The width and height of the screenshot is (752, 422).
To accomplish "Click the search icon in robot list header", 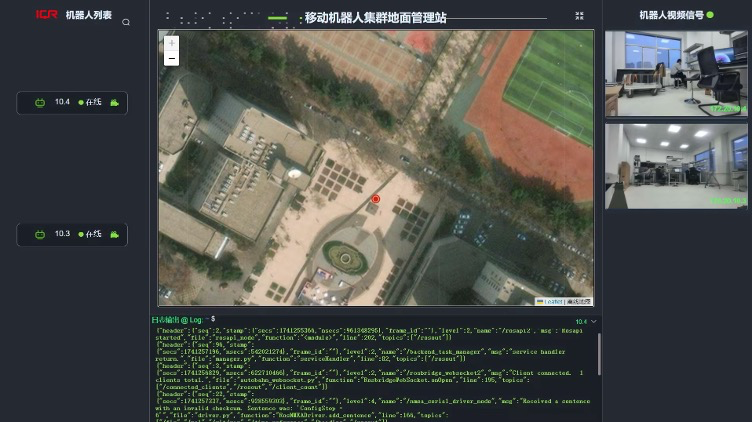I will coord(126,21).
